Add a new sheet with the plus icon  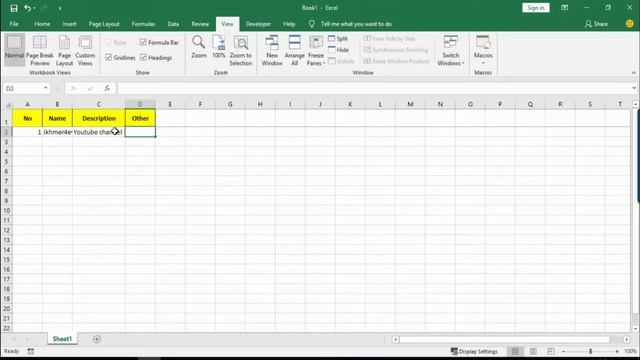click(x=97, y=339)
